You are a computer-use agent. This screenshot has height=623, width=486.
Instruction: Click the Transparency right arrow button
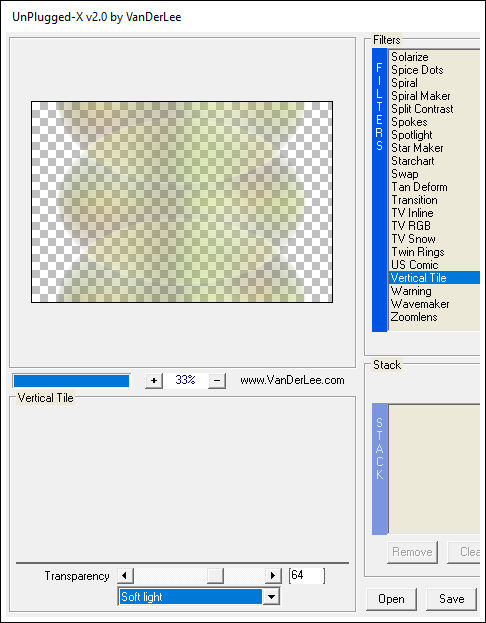(273, 575)
